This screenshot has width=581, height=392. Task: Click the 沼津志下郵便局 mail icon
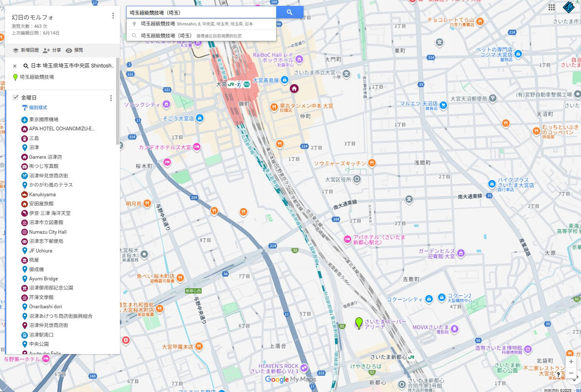pyautogui.click(x=24, y=241)
